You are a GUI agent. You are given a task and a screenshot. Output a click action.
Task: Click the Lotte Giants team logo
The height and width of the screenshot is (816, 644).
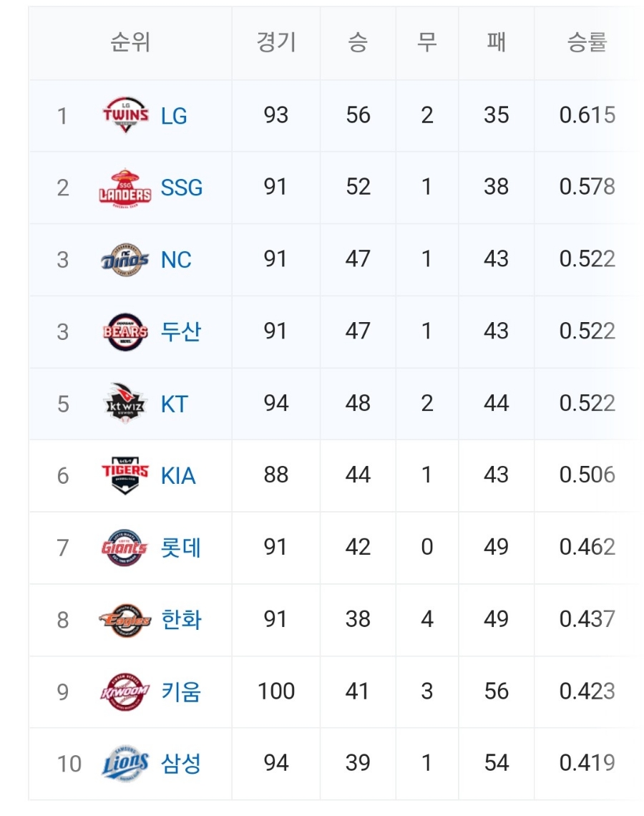pos(125,548)
